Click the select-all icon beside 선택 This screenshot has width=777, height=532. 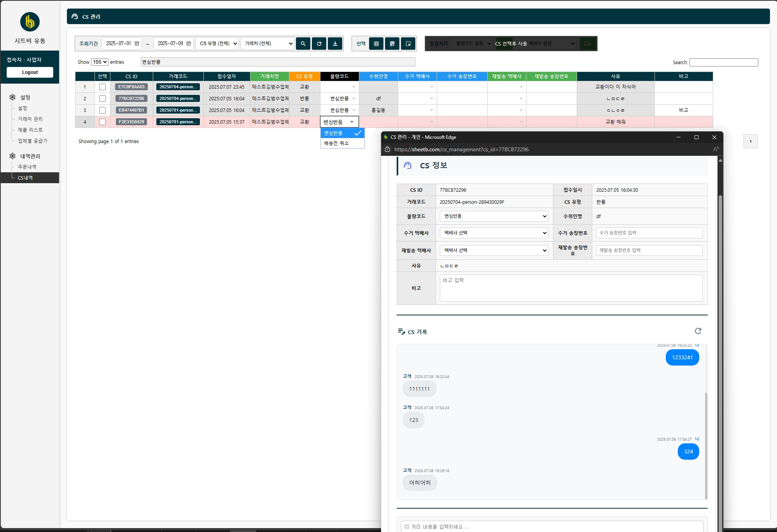376,44
